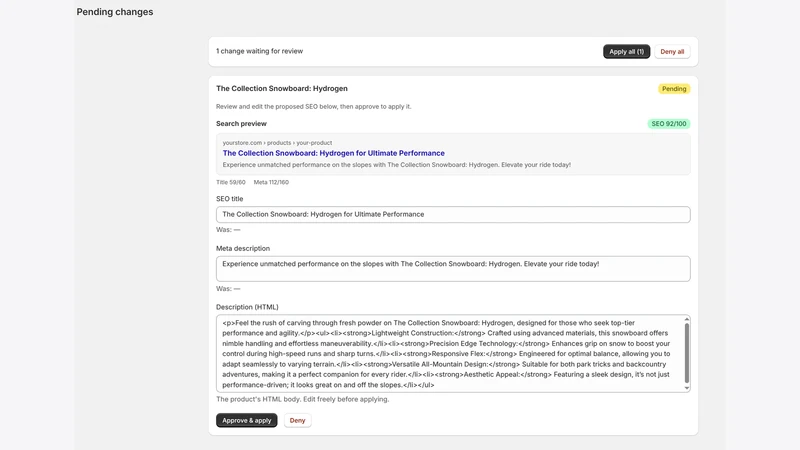Deny the Hydrogen snowboard change
The width and height of the screenshot is (800, 450).
point(297,420)
